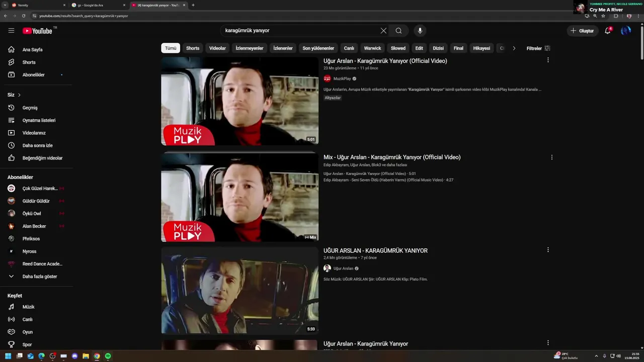Play the video thumbnail with 5:33 duration
The width and height of the screenshot is (644, 362).
[x=239, y=291]
